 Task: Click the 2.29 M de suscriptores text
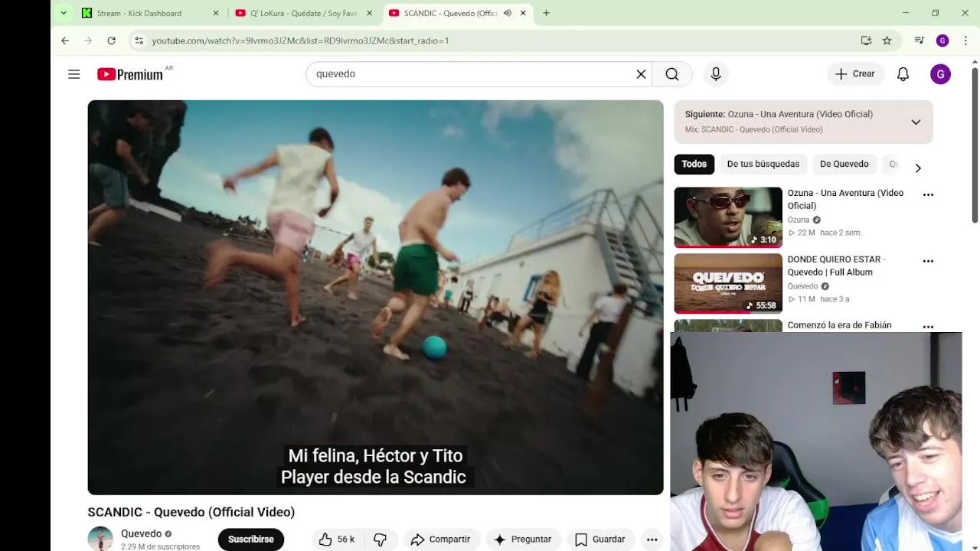tap(160, 546)
